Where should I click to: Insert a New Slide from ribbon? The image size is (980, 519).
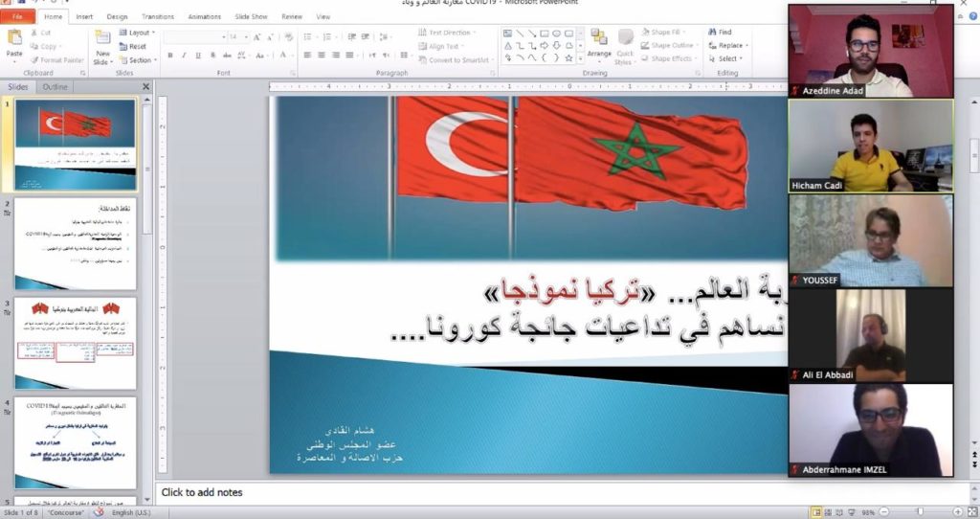point(102,44)
